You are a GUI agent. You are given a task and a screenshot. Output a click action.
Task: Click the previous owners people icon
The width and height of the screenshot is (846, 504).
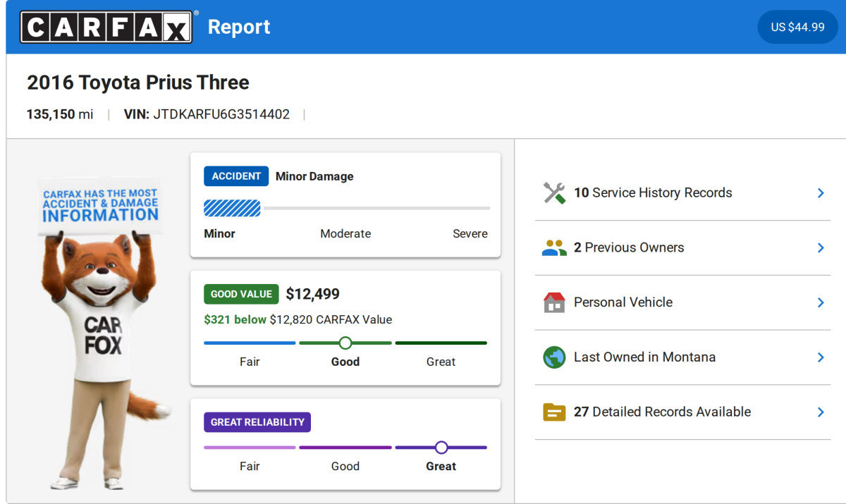554,248
